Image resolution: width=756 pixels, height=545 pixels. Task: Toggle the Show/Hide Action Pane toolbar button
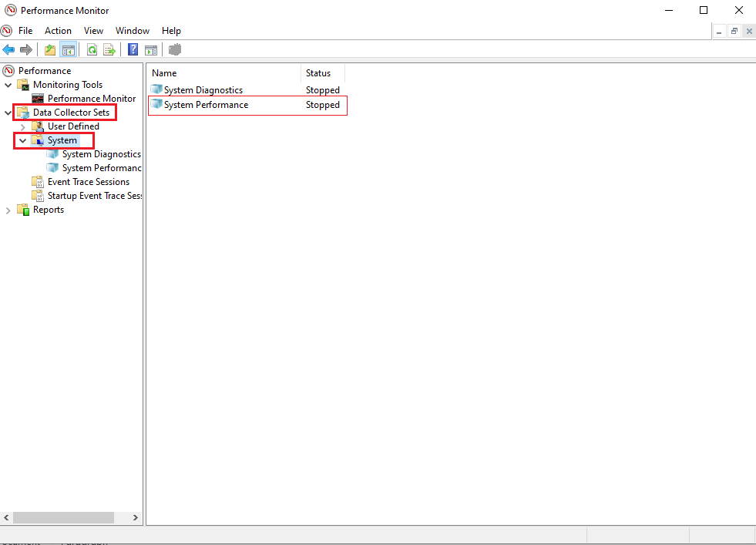pyautogui.click(x=151, y=49)
